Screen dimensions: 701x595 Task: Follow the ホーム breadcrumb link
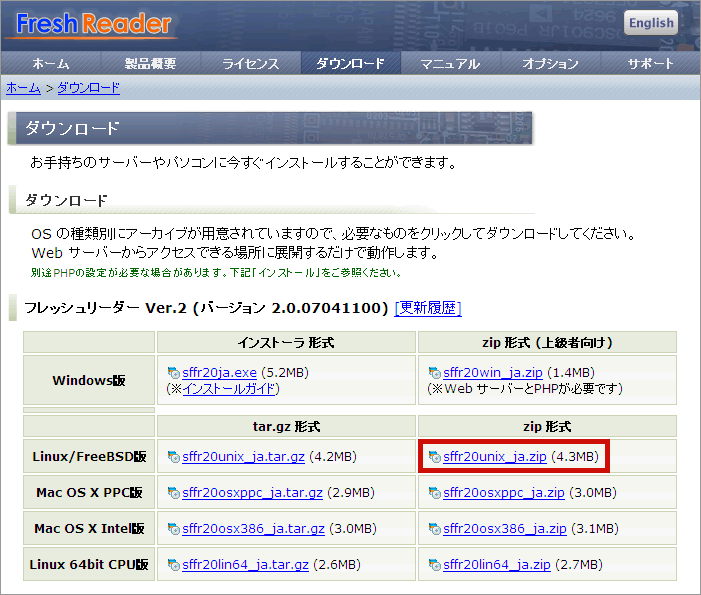pyautogui.click(x=23, y=88)
